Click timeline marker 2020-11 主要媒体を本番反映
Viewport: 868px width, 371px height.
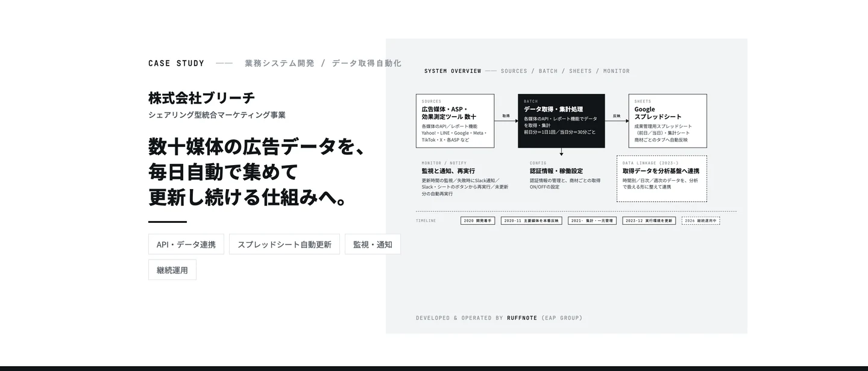click(532, 221)
